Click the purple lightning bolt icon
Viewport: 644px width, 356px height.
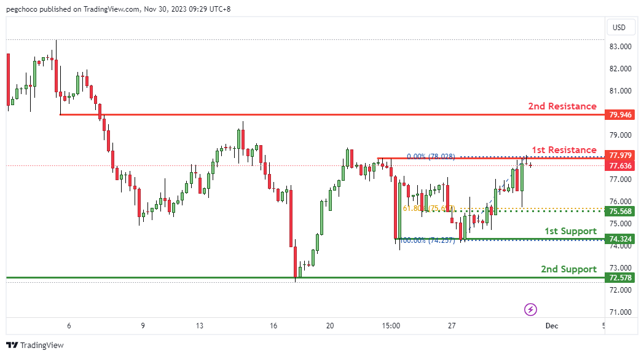coord(531,309)
